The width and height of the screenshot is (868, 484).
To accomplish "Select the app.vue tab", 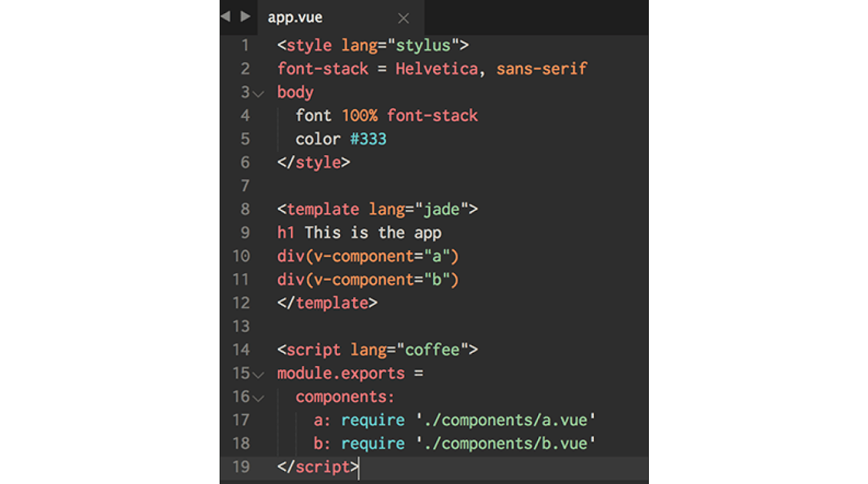I will coord(296,17).
